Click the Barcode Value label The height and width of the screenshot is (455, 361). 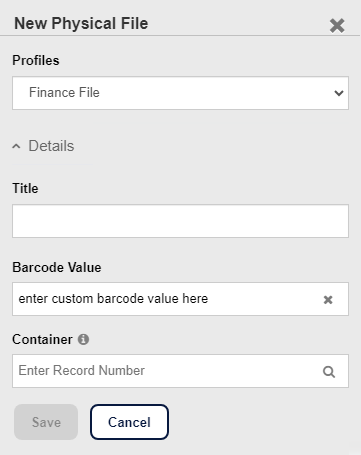coord(57,267)
